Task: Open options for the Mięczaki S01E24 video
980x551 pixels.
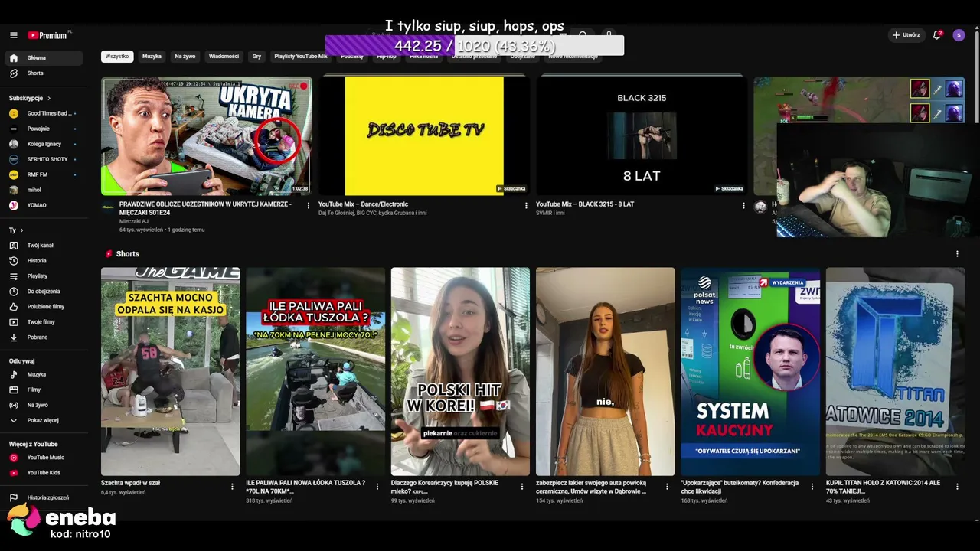Action: [309, 205]
